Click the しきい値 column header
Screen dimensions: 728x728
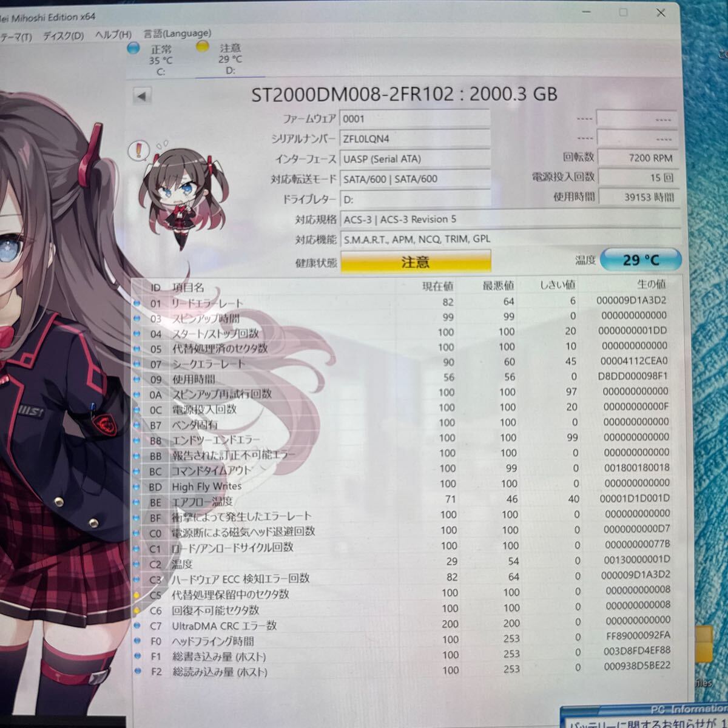558,284
